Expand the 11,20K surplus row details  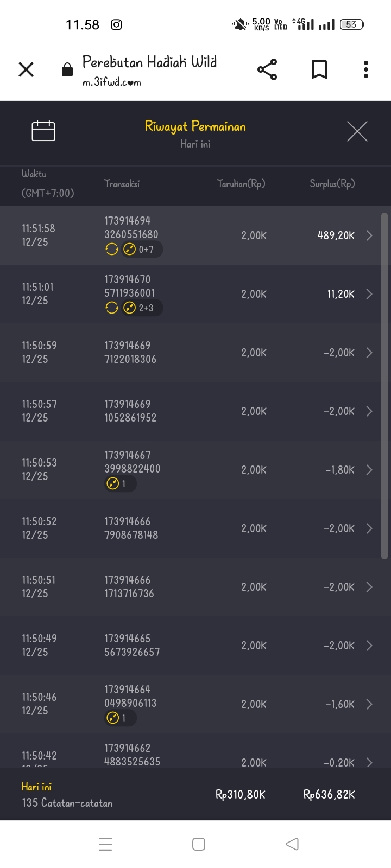pos(369,294)
